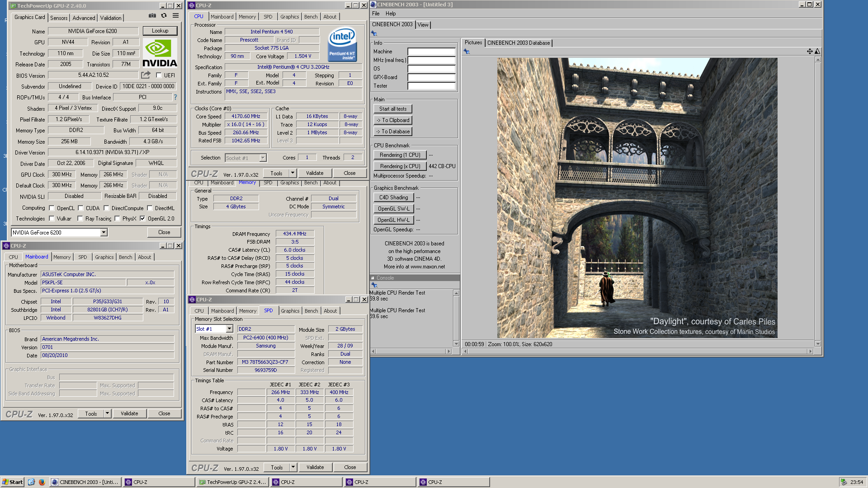Click Validate in the SPD CPU-Z window

[x=315, y=467]
